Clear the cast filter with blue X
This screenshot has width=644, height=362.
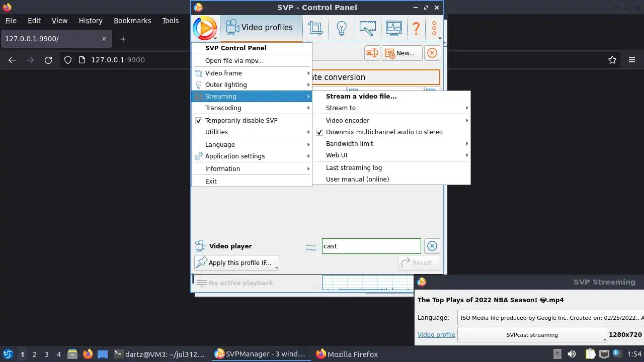[432, 246]
